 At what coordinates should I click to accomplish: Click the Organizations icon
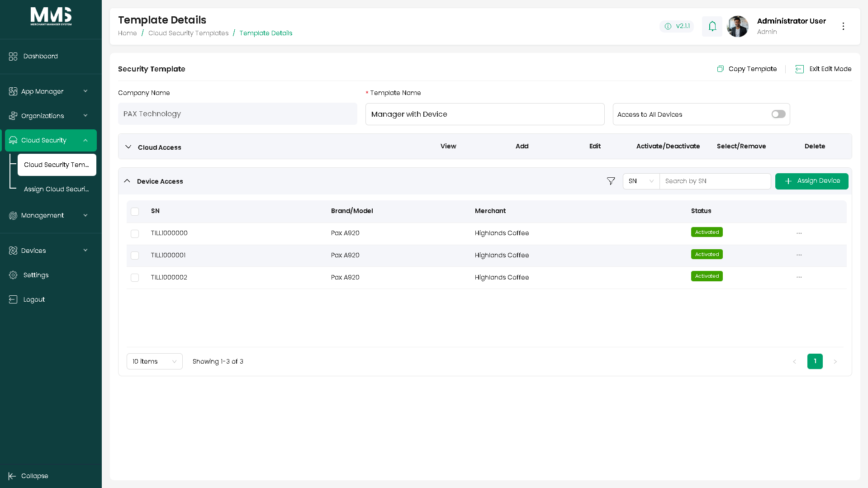tap(13, 116)
